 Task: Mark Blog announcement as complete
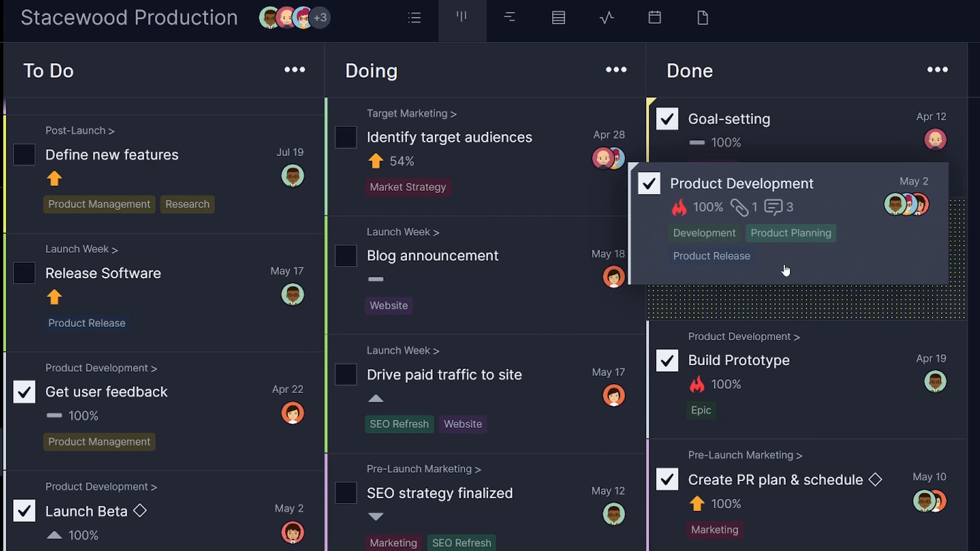[346, 256]
